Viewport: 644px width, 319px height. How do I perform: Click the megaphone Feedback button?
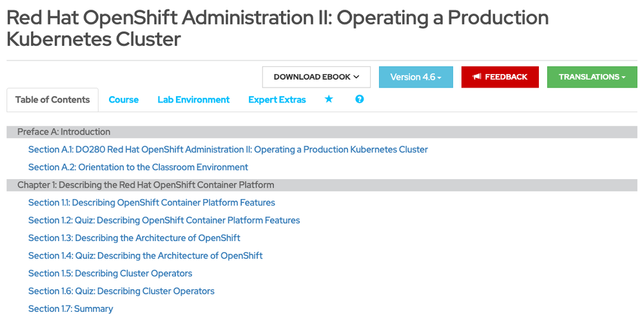point(500,77)
